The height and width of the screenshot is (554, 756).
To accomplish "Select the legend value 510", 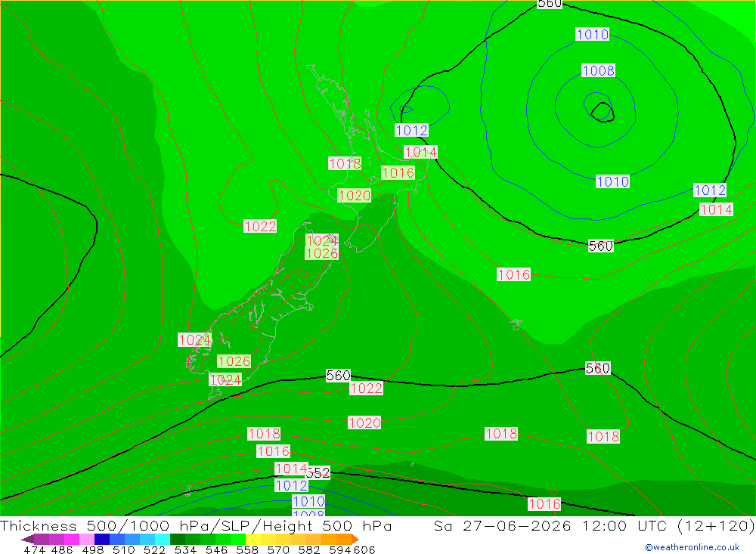I will (x=123, y=549).
